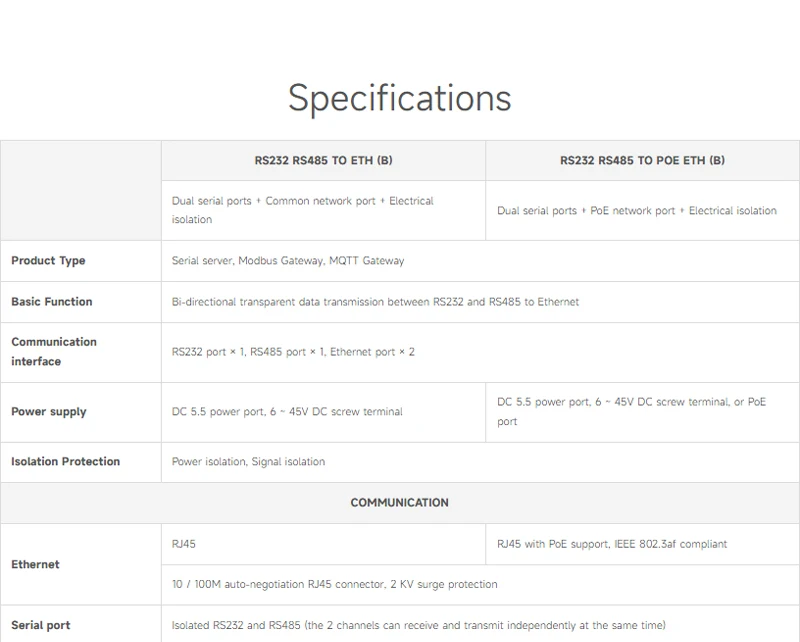Screen dimensions: 800x642
Task: Select the Product Type row label
Action: (48, 261)
